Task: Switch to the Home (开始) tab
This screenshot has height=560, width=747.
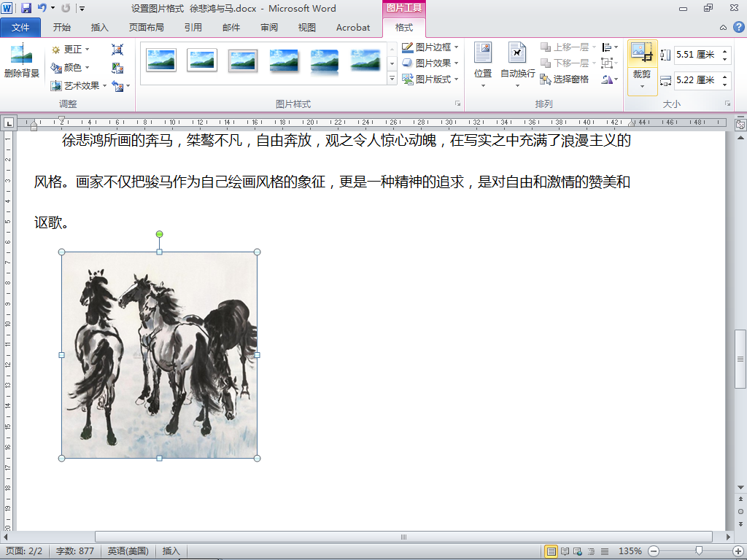Action: tap(62, 28)
